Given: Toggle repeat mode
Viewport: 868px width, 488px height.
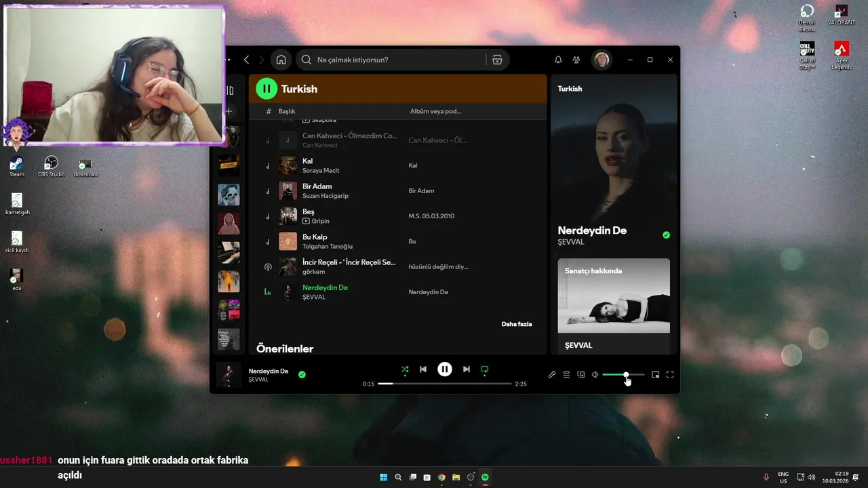Looking at the screenshot, I should [x=485, y=369].
